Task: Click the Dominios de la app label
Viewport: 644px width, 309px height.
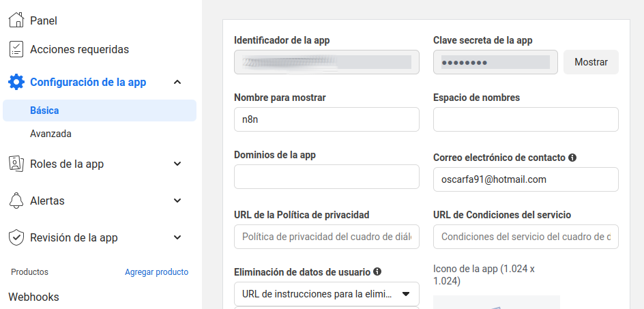Action: pyautogui.click(x=275, y=155)
